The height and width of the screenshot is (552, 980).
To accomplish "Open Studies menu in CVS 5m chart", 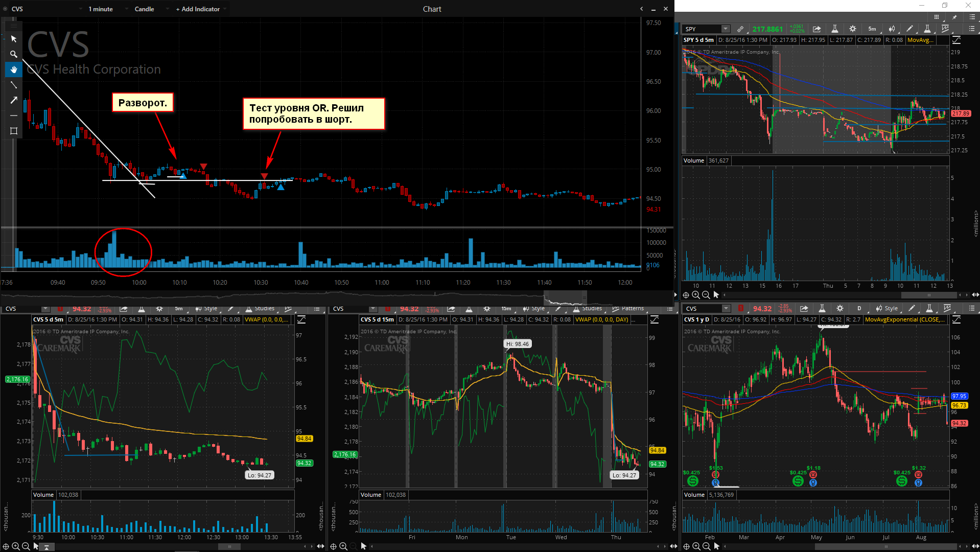I will tap(260, 309).
